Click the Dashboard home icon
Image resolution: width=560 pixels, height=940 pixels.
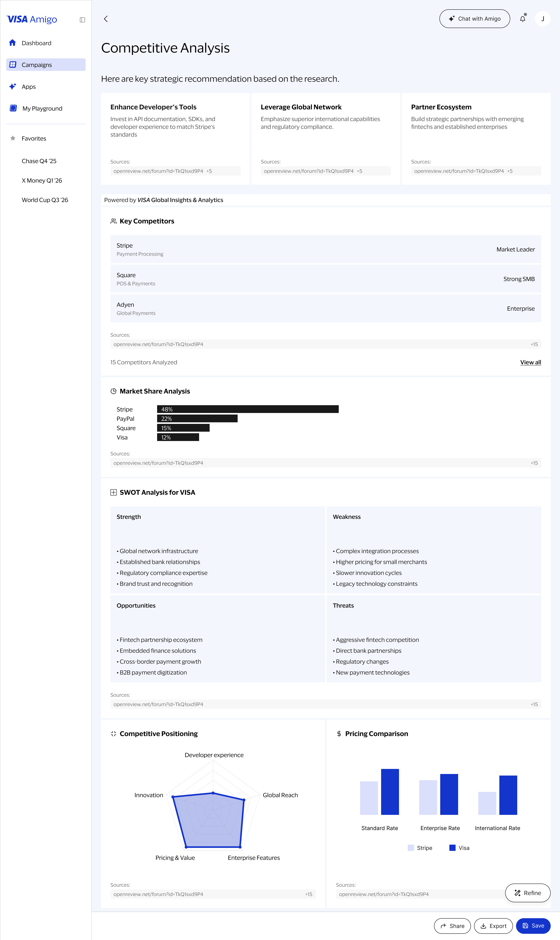pyautogui.click(x=12, y=43)
